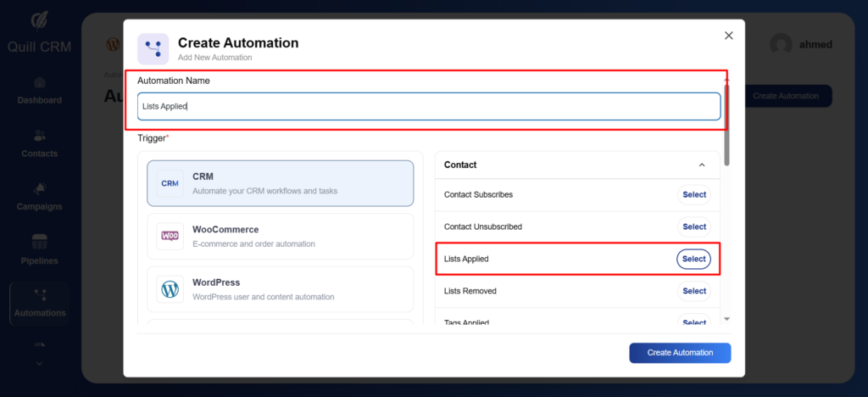Open Pipelines from the sidebar

40,243
